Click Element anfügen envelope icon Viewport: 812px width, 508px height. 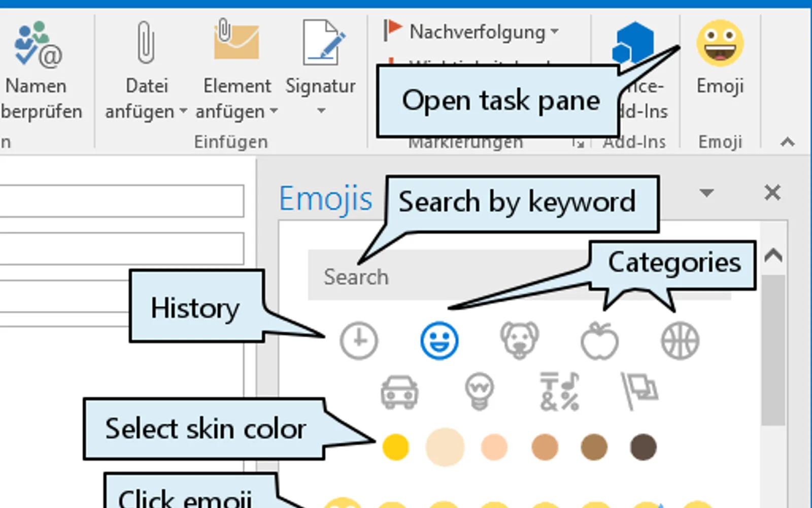236,40
